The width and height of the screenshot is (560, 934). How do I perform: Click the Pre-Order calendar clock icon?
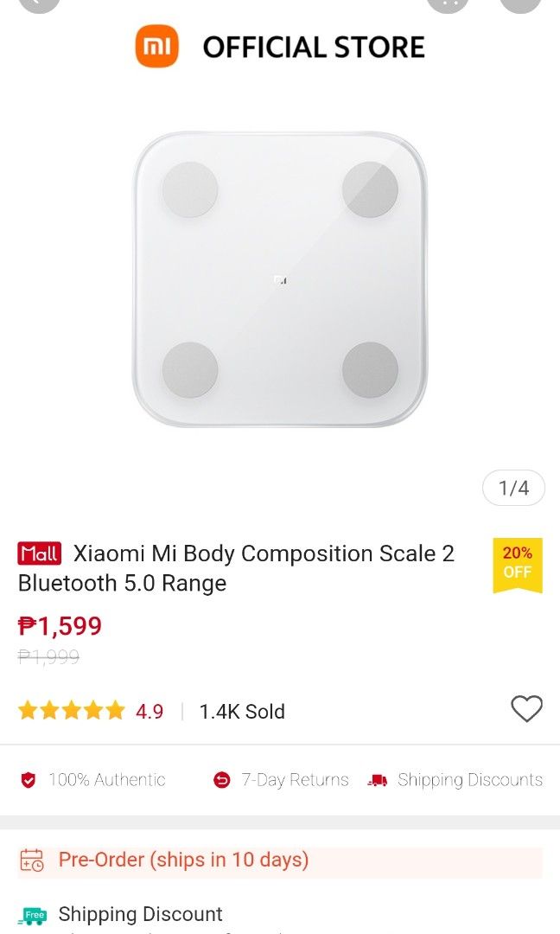[x=31, y=860]
